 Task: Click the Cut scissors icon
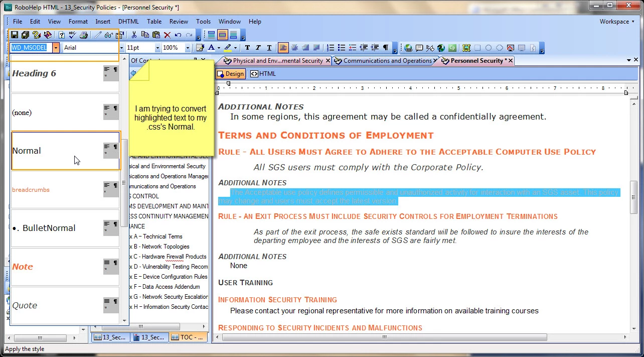click(x=134, y=35)
